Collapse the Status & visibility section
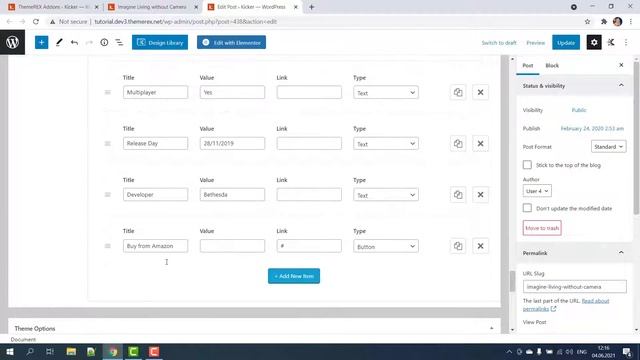Viewport: 640px width, 360px height. pos(621,86)
